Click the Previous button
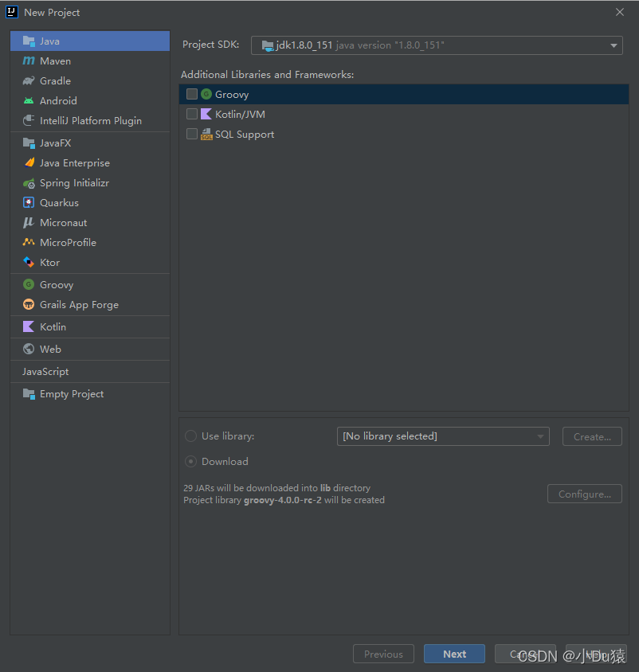 383,654
